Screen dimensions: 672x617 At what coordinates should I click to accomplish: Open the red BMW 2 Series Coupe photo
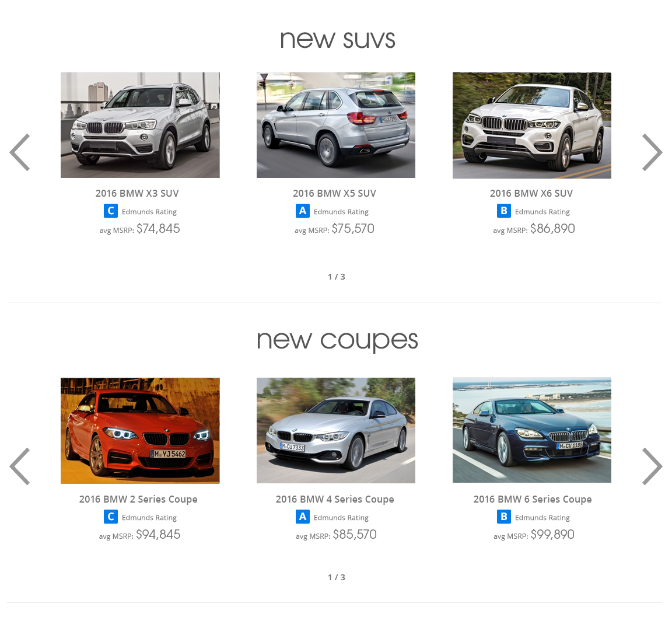140,430
